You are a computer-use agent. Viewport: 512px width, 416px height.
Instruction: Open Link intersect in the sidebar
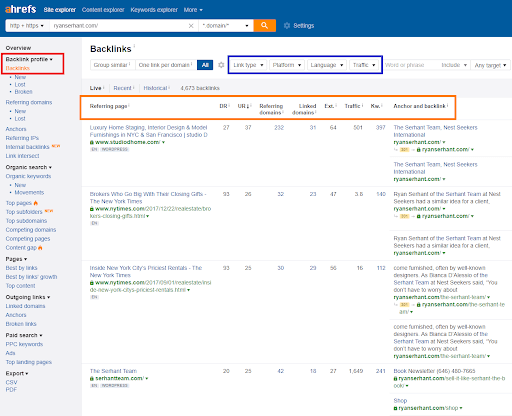pos(22,156)
